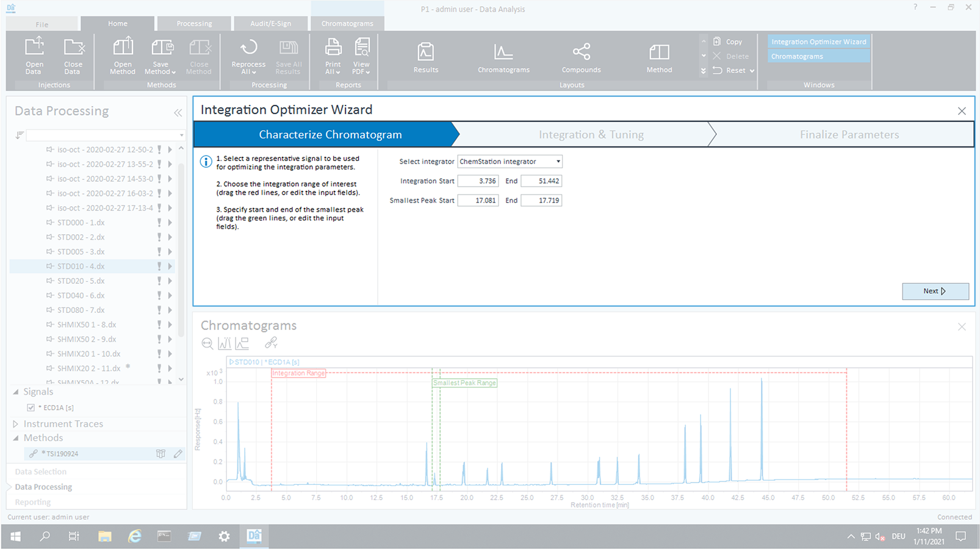The image size is (980, 549).
Task: Toggle the Integration Optimizer Wizard window
Action: coord(818,41)
